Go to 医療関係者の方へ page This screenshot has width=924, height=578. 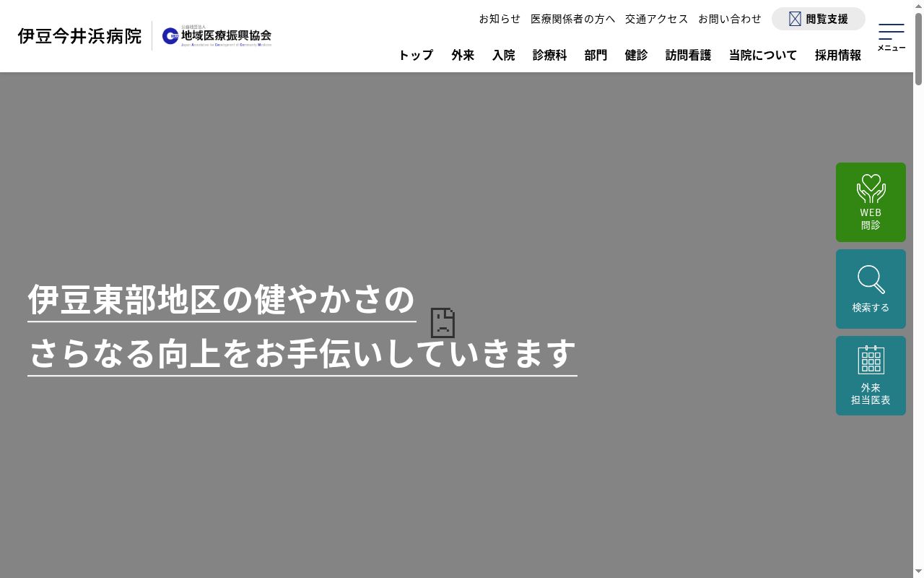tap(573, 19)
